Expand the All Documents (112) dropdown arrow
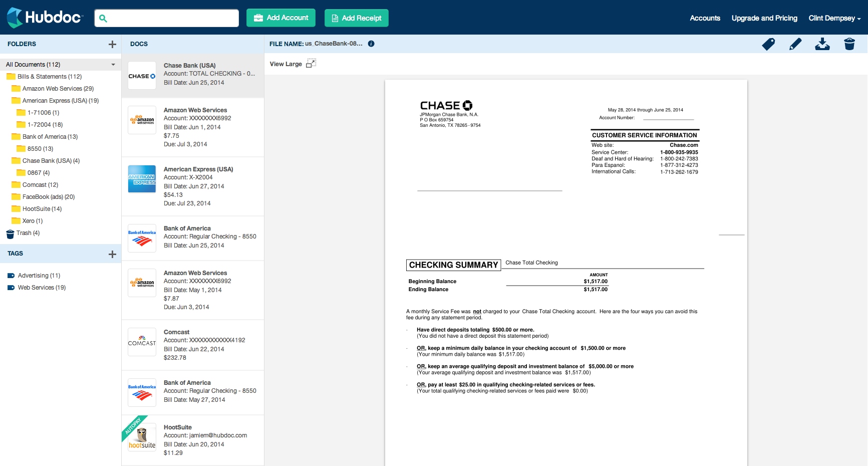The image size is (868, 466). [x=113, y=65]
